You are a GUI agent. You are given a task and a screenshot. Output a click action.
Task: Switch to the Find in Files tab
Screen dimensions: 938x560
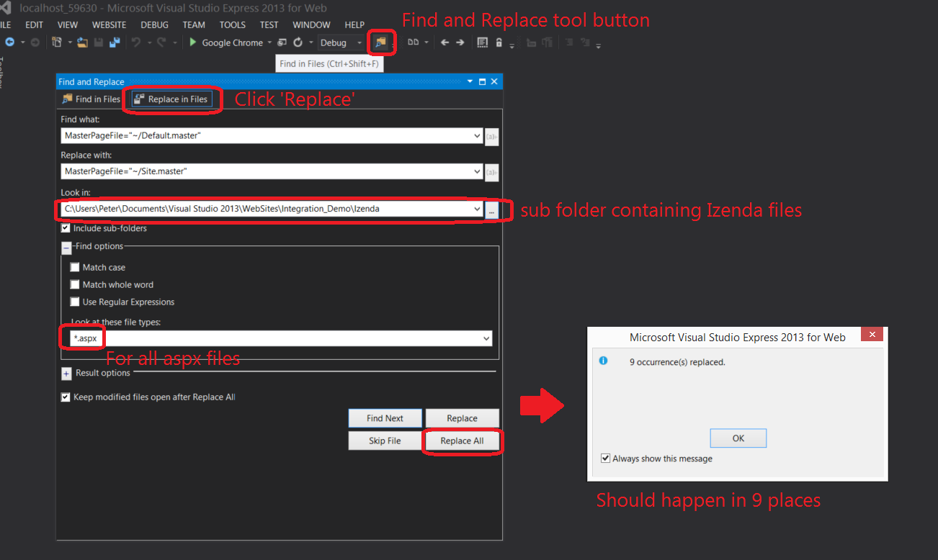pos(91,99)
